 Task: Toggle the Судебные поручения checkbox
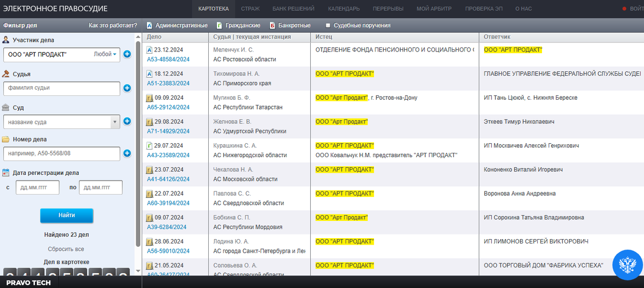pyautogui.click(x=328, y=25)
